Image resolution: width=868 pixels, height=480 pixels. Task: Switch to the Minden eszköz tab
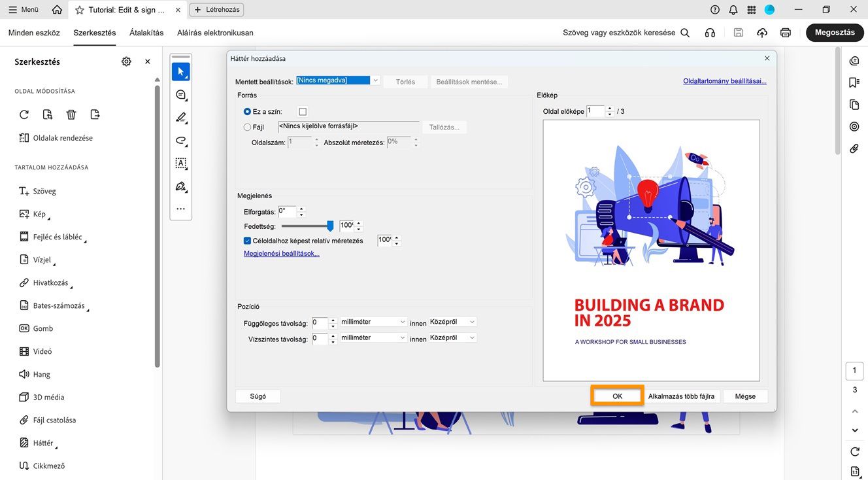pyautogui.click(x=34, y=33)
